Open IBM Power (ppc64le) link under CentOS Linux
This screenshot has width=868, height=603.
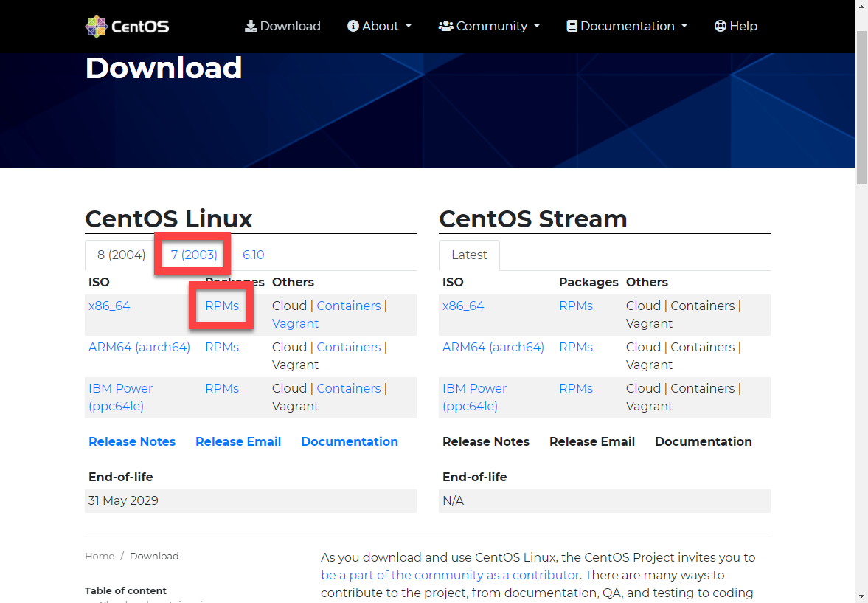click(x=121, y=397)
